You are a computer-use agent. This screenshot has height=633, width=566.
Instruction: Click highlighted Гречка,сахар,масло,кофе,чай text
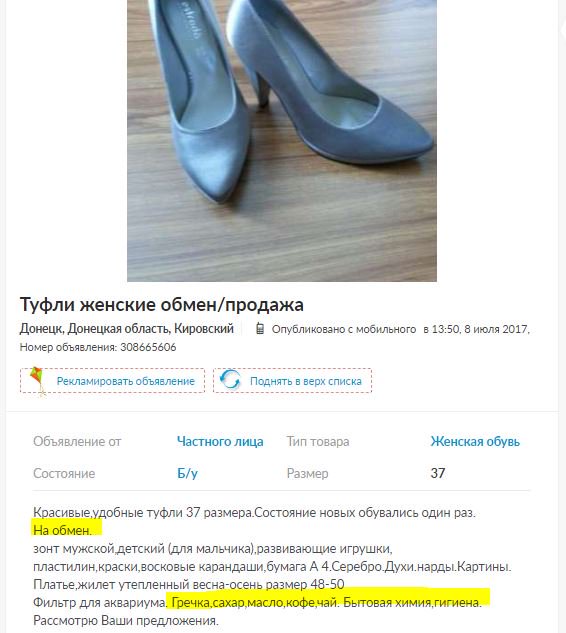[254, 602]
